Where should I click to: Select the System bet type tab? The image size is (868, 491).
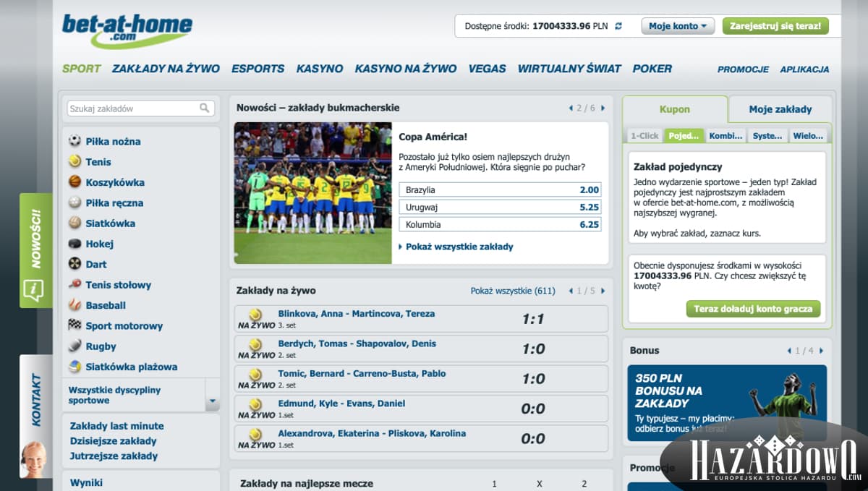coord(767,135)
